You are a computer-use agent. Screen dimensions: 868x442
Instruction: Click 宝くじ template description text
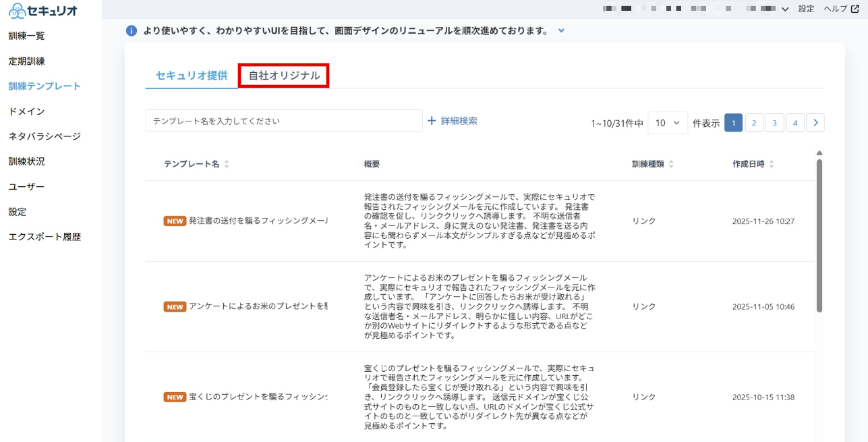tap(480, 397)
